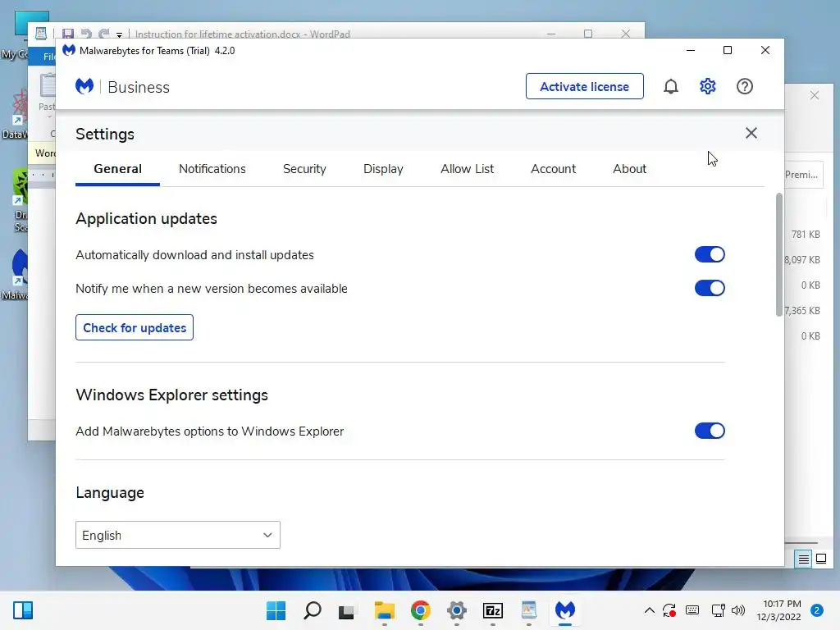
Task: Maximize the Malwarebytes window
Action: point(728,50)
